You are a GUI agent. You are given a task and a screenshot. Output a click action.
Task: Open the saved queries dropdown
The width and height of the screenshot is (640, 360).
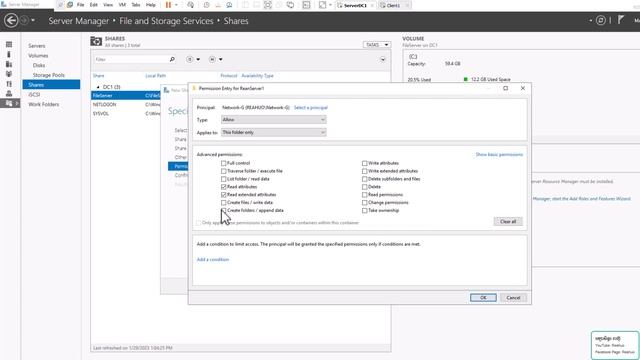point(216,59)
